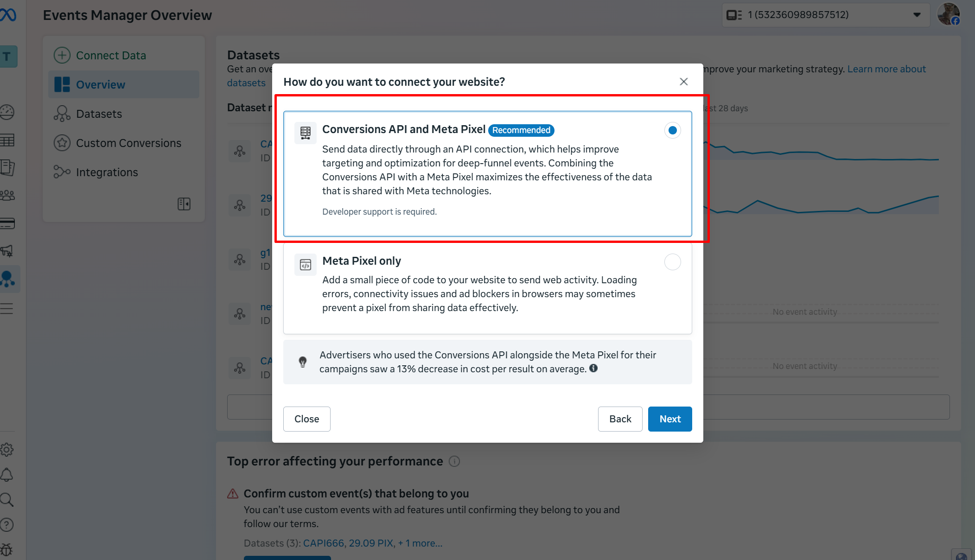Click info icon next to Top error heading
The width and height of the screenshot is (975, 560).
(454, 461)
